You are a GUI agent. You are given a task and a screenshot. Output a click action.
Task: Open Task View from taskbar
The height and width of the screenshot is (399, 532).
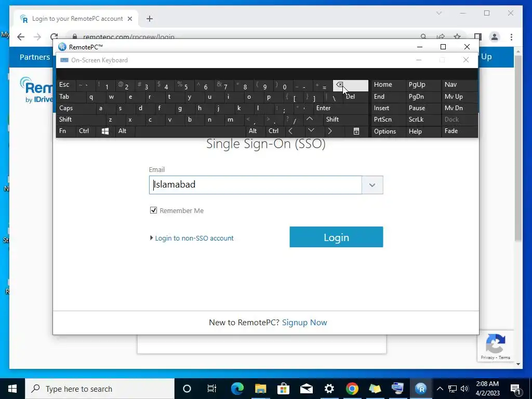click(212, 389)
